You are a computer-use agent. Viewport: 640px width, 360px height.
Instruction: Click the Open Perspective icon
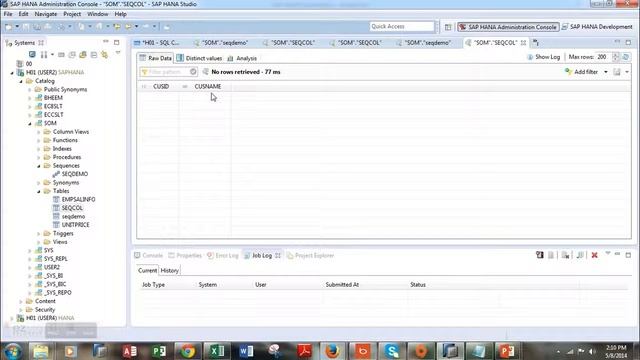(448, 27)
